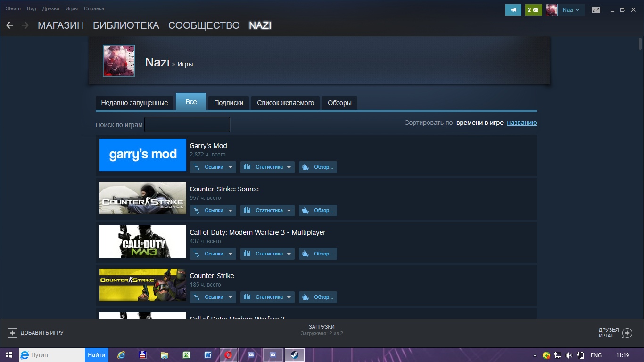Open the Counter-Strike: Source banner
Image resolution: width=644 pixels, height=362 pixels.
point(143,198)
